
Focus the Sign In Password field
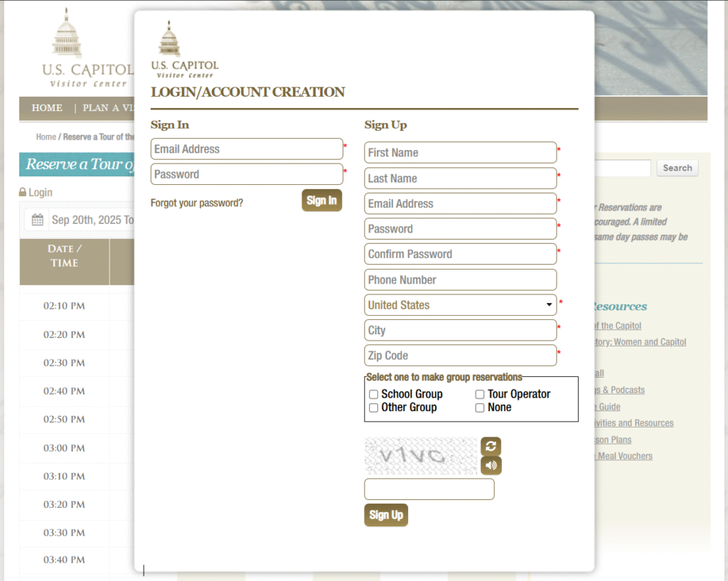pyautogui.click(x=247, y=174)
